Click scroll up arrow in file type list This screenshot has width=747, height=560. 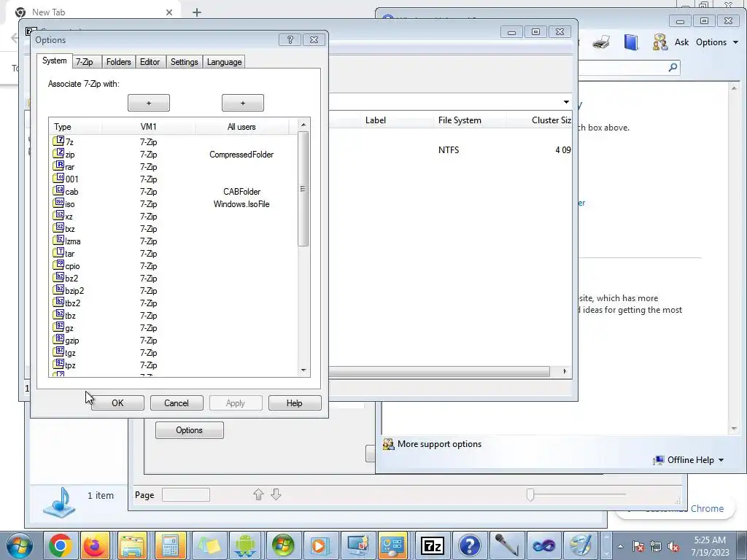[x=303, y=125]
